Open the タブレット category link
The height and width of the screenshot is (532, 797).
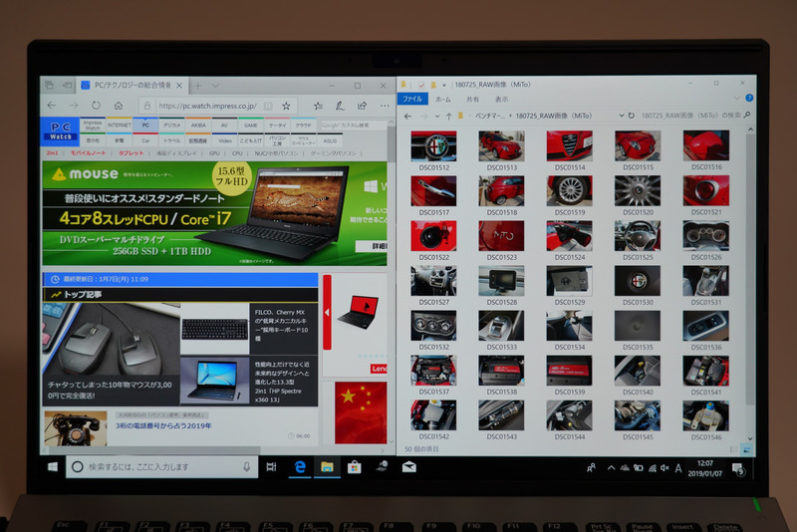[x=132, y=153]
